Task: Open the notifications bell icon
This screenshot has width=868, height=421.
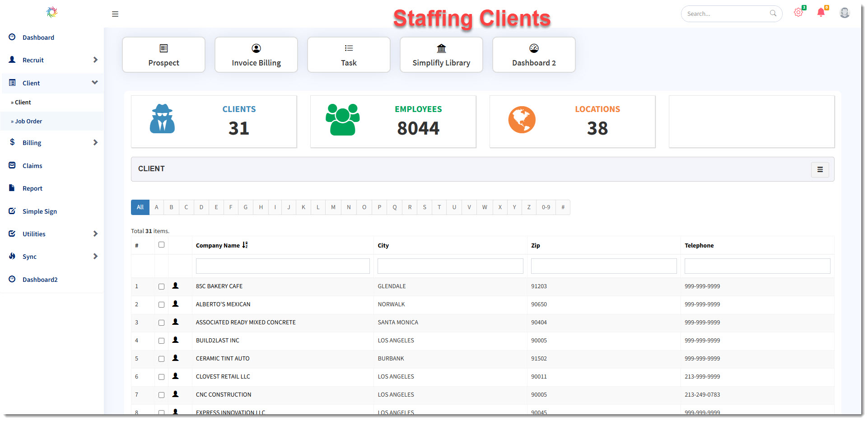Action: (821, 13)
